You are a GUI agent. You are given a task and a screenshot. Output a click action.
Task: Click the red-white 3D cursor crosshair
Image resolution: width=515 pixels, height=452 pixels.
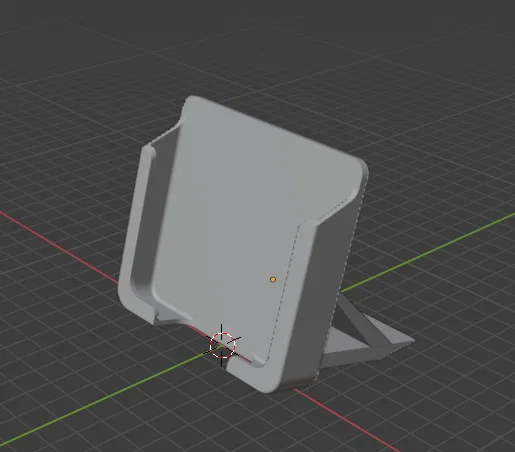point(222,345)
